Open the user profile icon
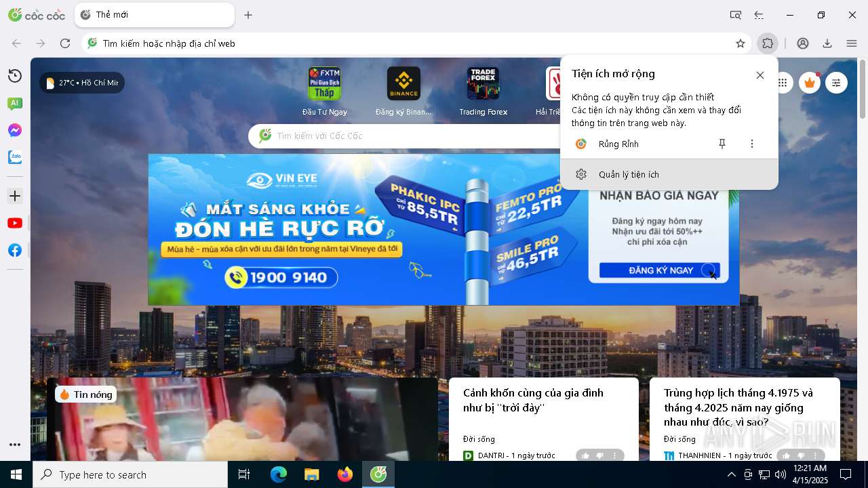This screenshot has width=868, height=488. 803,43
